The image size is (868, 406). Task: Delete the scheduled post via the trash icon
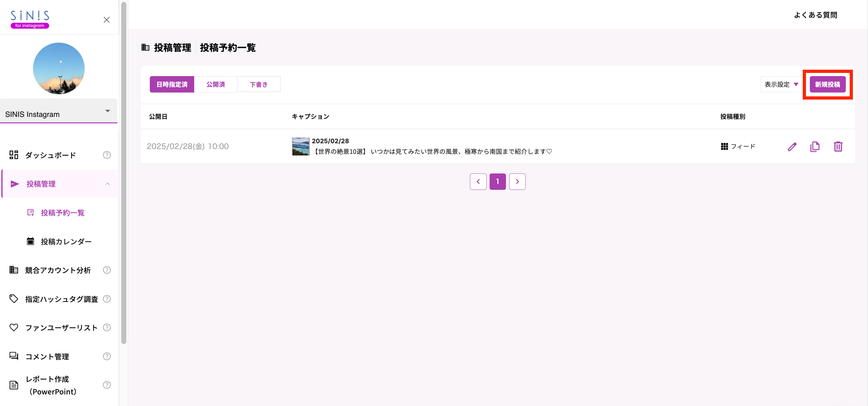[839, 146]
